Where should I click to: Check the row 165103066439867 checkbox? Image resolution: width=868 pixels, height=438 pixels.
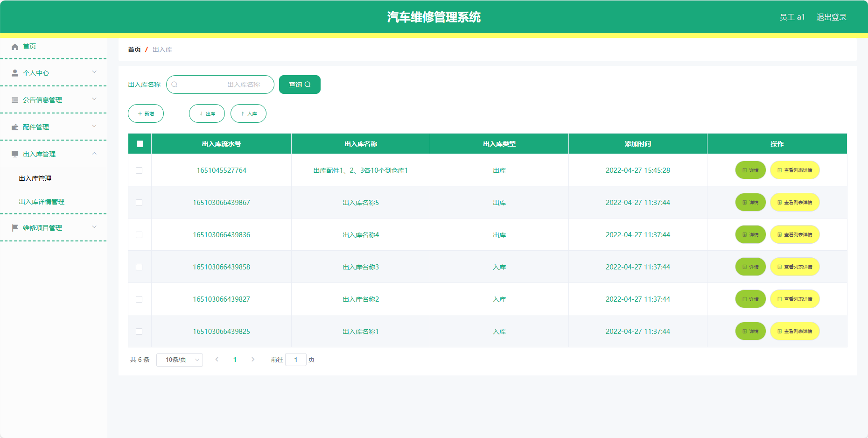[x=139, y=203]
